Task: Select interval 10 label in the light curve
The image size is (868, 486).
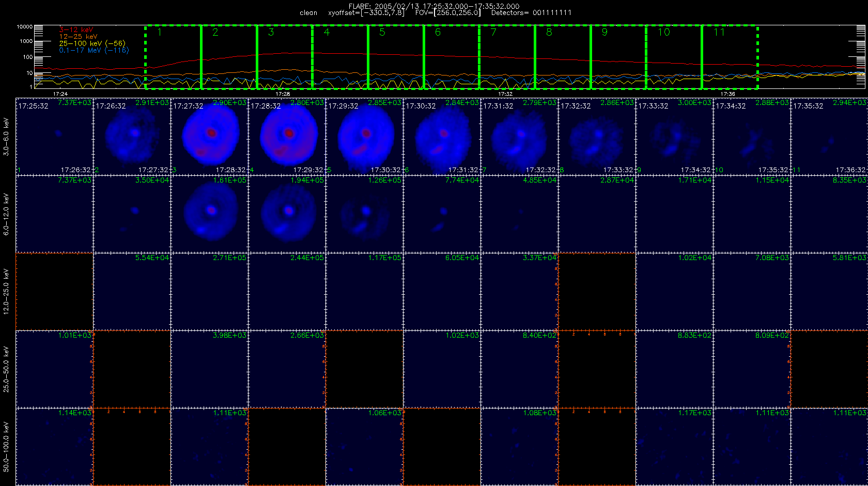Action: coord(663,32)
